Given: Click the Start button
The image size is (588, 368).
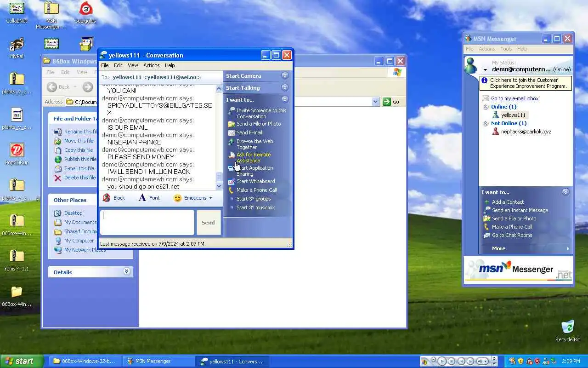Looking at the screenshot, I should tap(22, 361).
